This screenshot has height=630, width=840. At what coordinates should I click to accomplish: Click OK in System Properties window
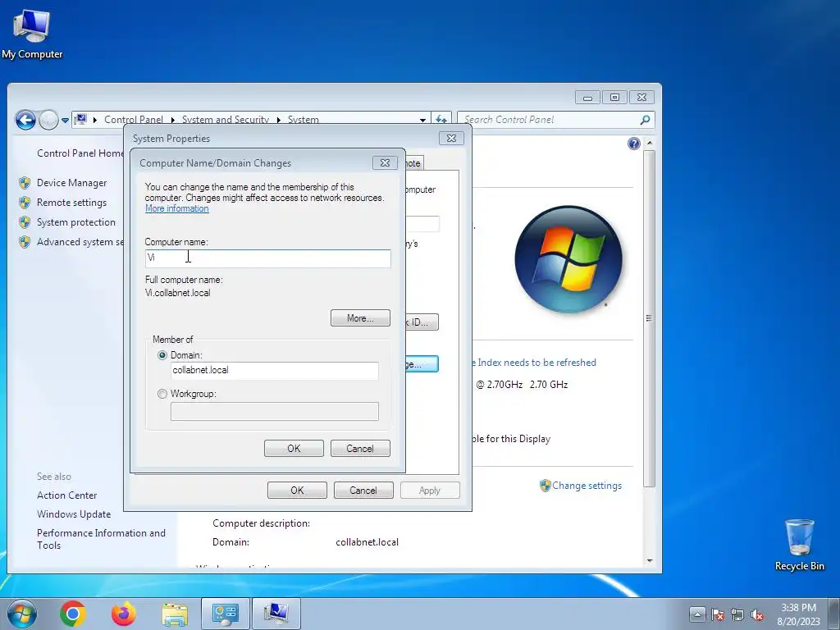297,491
